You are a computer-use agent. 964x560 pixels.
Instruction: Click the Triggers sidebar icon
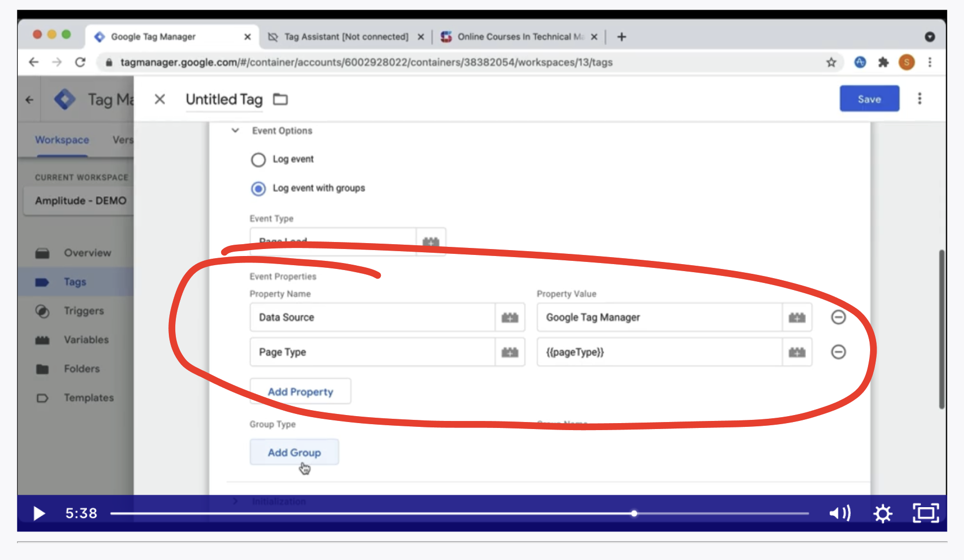click(x=42, y=312)
